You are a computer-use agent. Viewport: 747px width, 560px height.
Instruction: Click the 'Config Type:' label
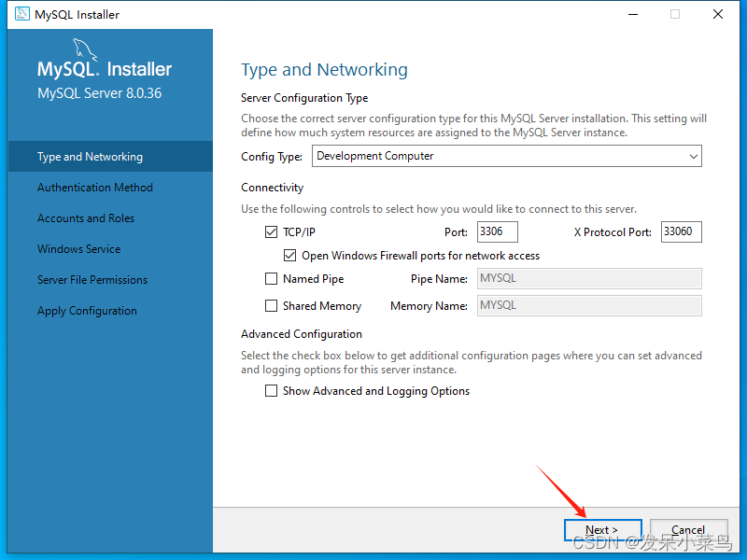tap(272, 157)
